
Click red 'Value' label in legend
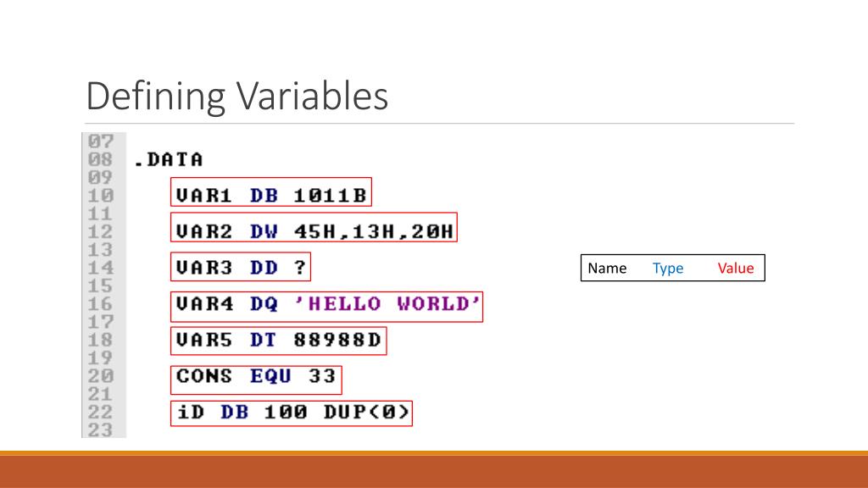point(736,269)
